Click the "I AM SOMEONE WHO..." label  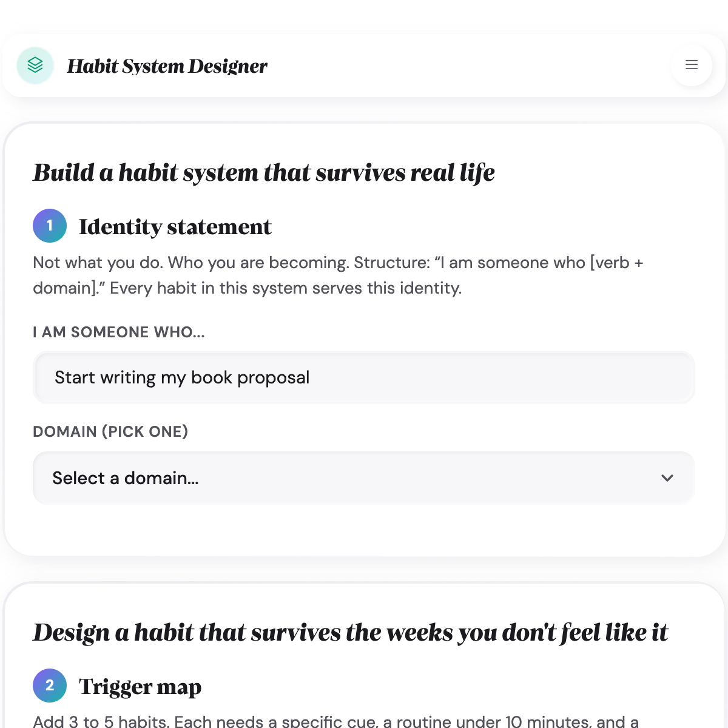(119, 332)
